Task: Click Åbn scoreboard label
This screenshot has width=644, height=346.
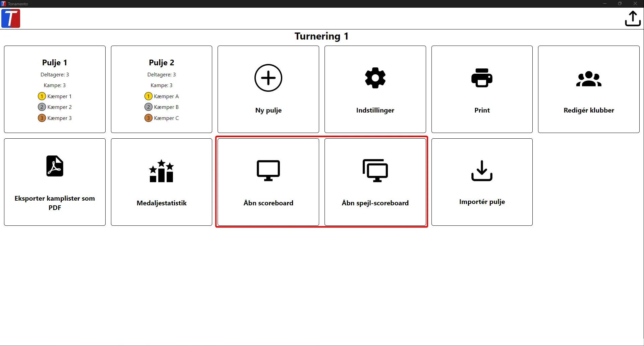Action: click(268, 203)
